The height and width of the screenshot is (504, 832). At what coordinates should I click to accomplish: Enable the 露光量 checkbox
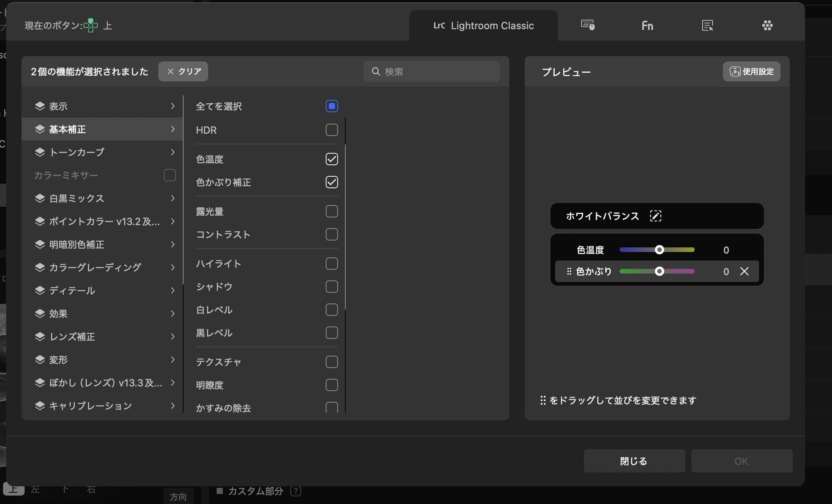(x=331, y=211)
